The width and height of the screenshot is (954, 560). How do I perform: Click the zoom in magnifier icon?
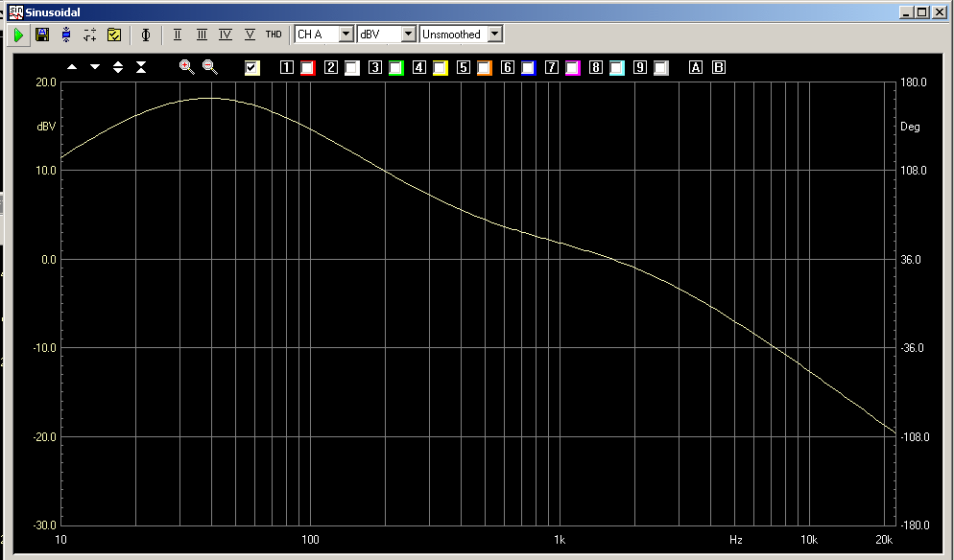click(x=186, y=67)
